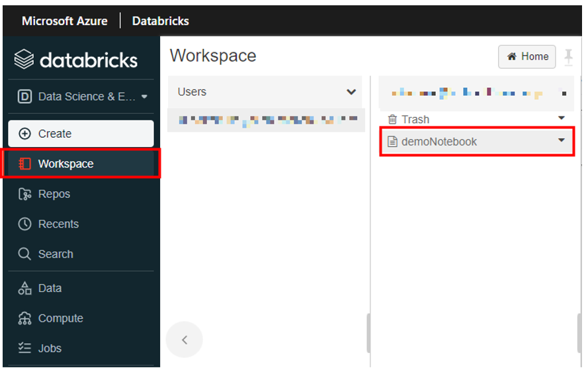588x370 pixels.
Task: Click the Microsoft Azure header link
Action: pyautogui.click(x=65, y=21)
